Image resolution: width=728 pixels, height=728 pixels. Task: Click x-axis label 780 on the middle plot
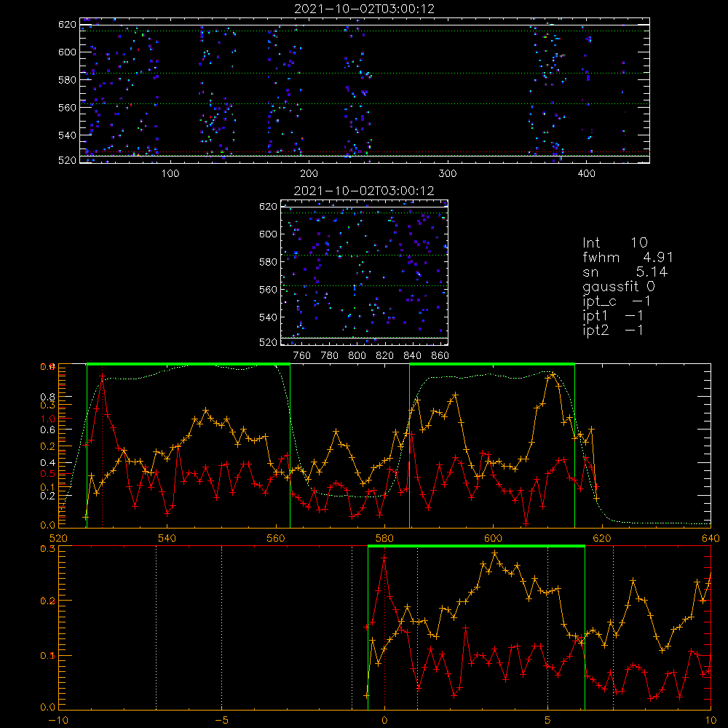coord(330,356)
